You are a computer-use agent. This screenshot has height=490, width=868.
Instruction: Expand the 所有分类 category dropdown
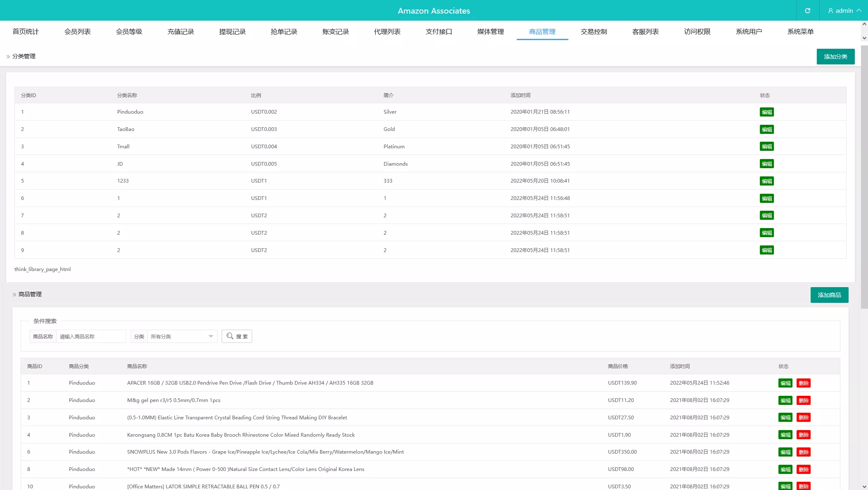point(182,336)
